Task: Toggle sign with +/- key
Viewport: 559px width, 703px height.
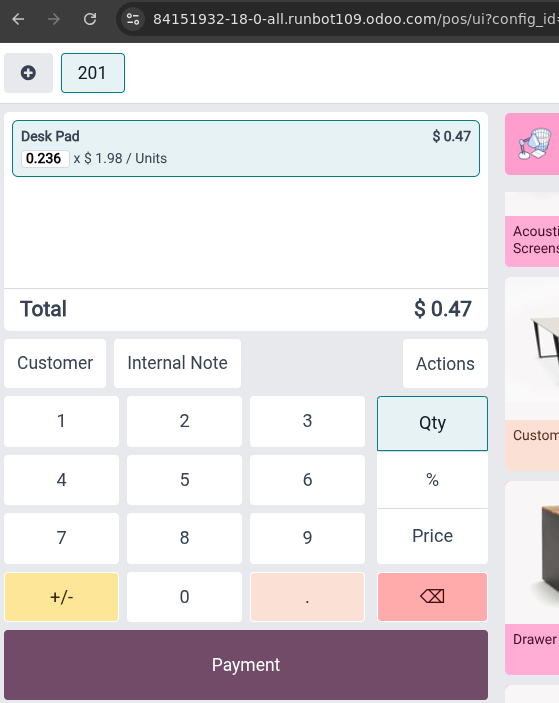Action: pos(61,597)
